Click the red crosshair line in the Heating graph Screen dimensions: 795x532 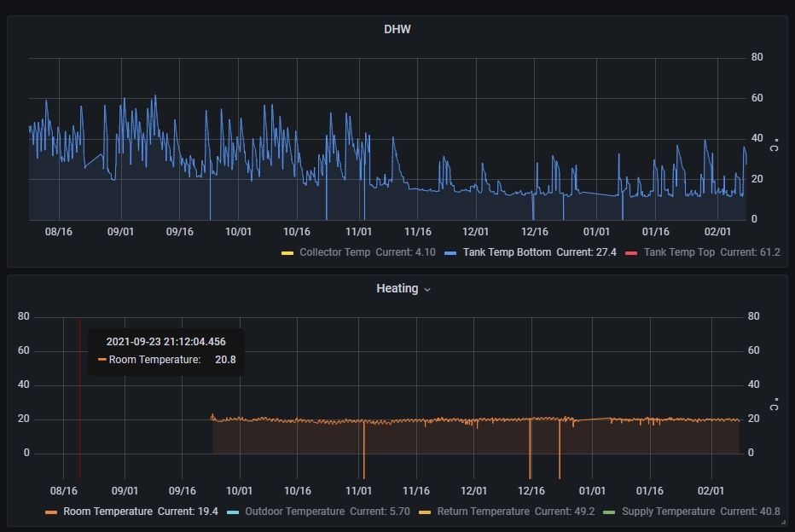click(x=79, y=398)
